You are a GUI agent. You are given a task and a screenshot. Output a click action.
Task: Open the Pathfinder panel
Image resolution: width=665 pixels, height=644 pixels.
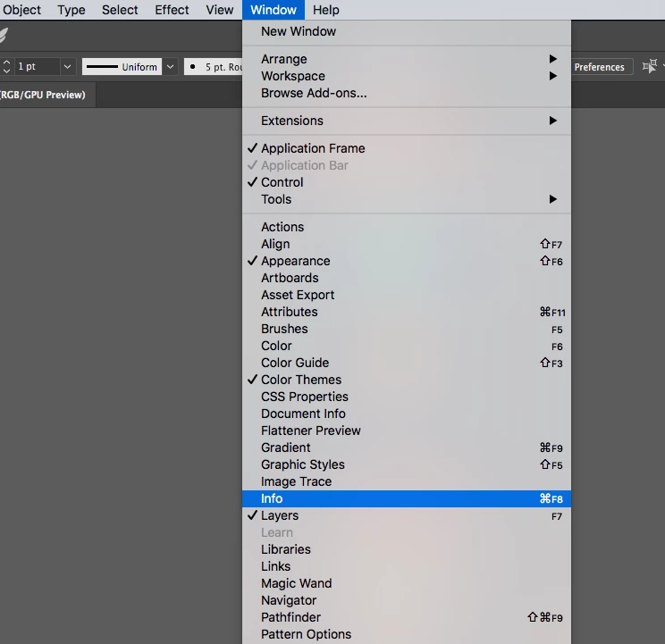pos(407,617)
